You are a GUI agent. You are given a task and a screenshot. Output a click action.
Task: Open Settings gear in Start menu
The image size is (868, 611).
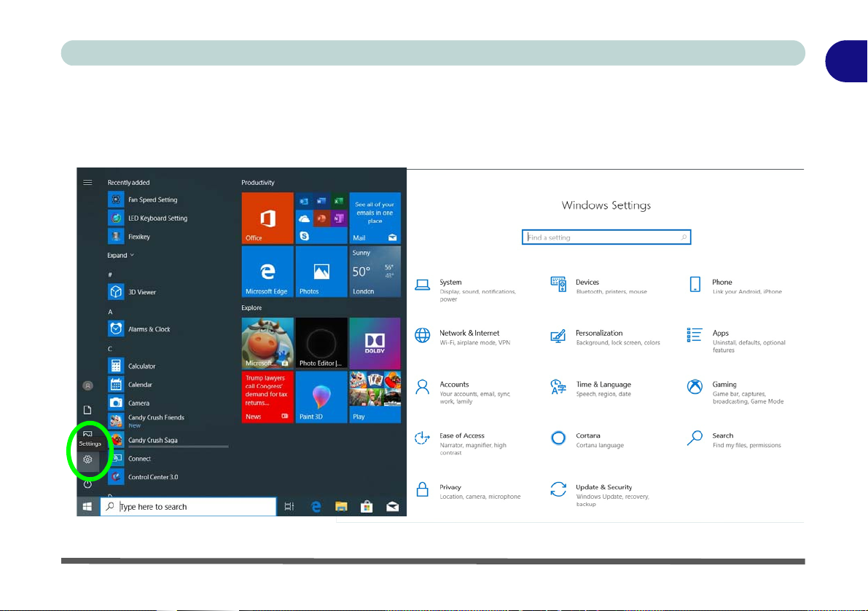coord(87,459)
